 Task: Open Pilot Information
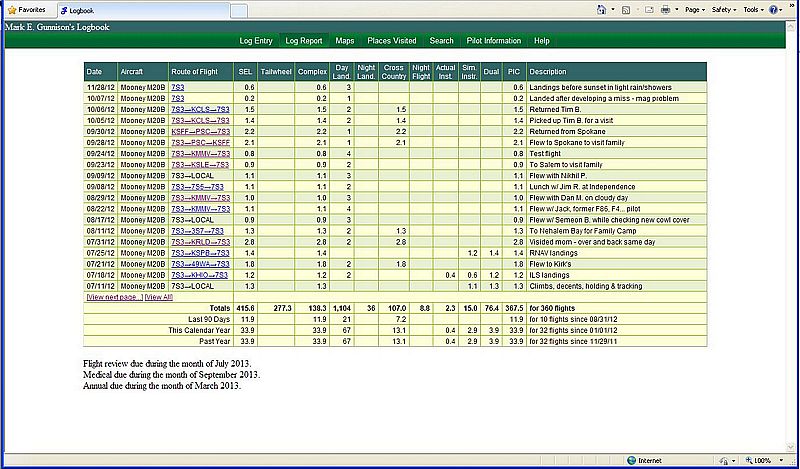point(494,41)
